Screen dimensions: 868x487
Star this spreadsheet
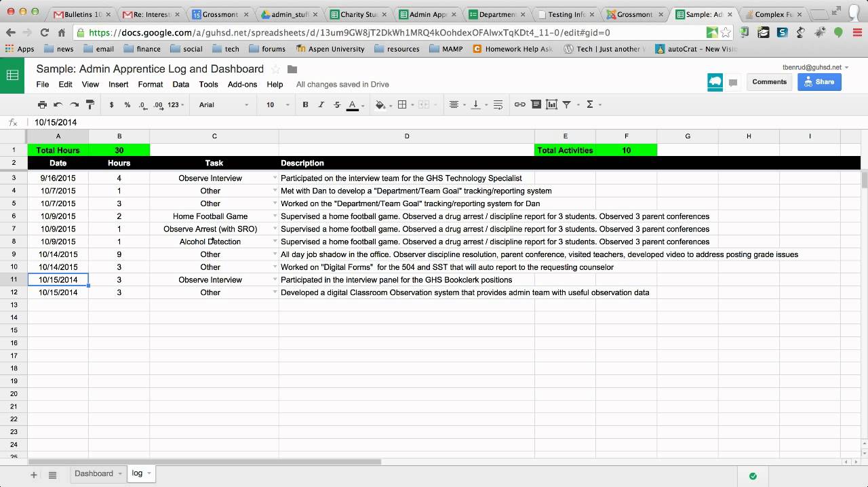[276, 69]
